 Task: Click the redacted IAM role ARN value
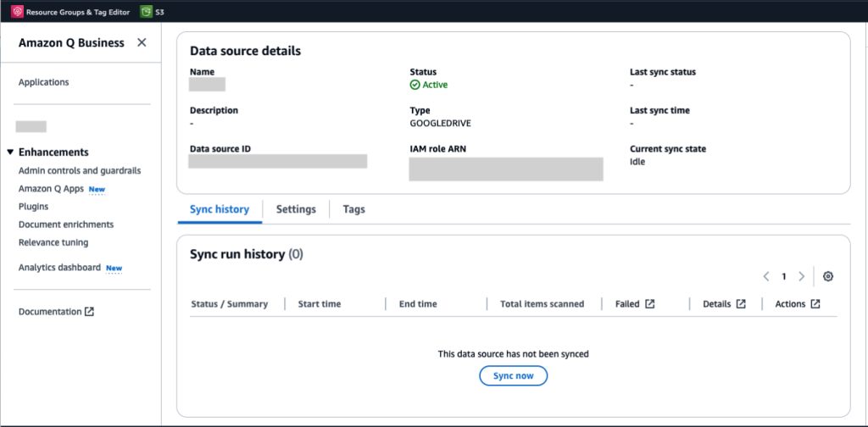pyautogui.click(x=506, y=169)
